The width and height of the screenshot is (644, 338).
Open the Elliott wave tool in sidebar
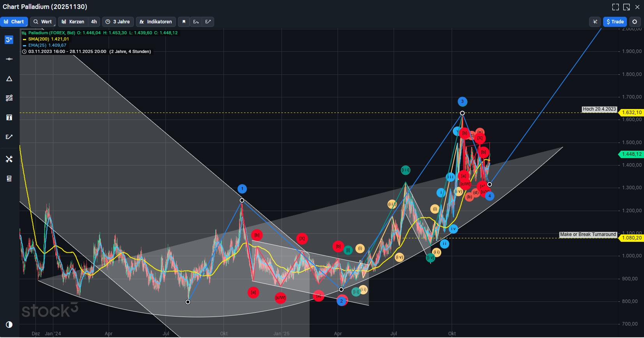click(9, 137)
